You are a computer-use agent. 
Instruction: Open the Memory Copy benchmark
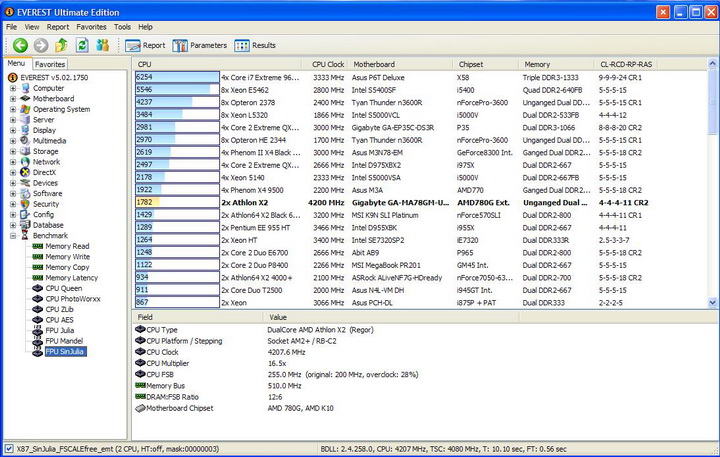point(67,267)
